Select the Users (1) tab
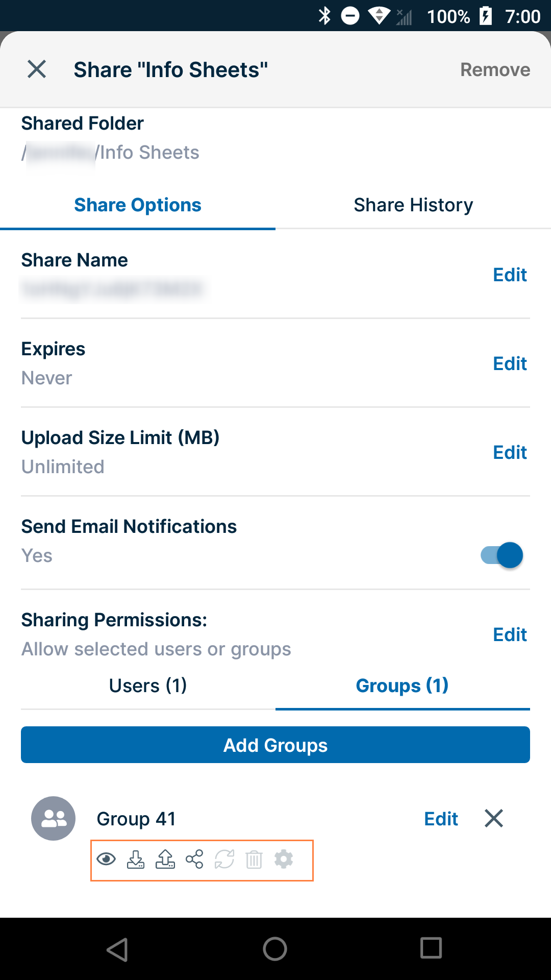Viewport: 551px width, 980px height. coord(148,685)
